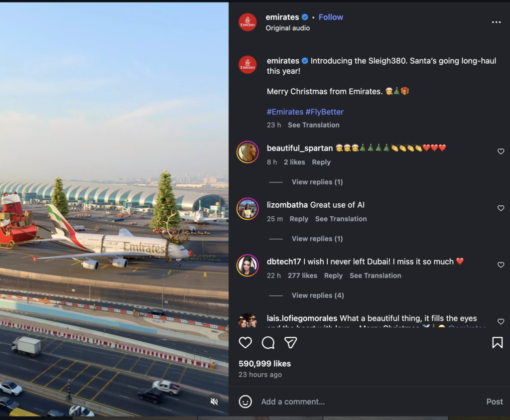
Task: Like the post with heart icon
Action: click(245, 343)
